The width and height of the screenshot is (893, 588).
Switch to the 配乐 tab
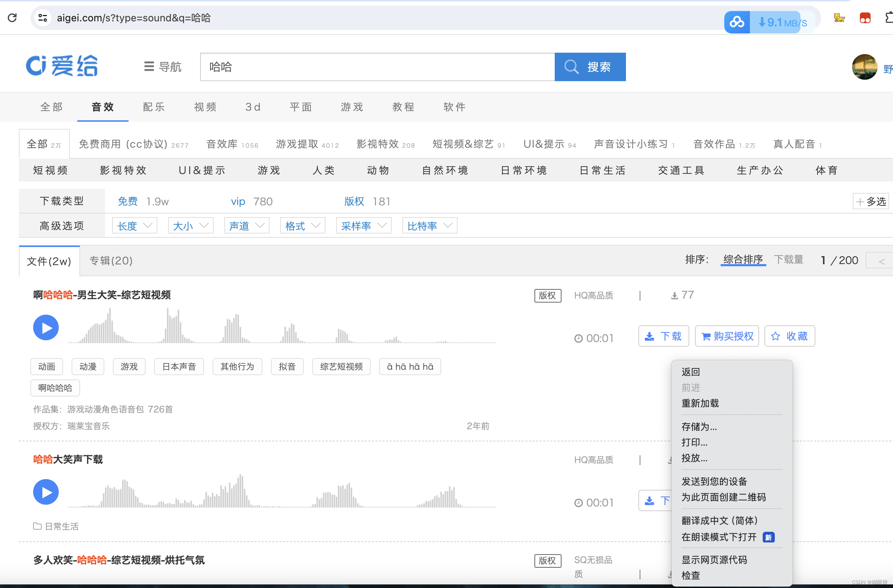click(x=154, y=107)
